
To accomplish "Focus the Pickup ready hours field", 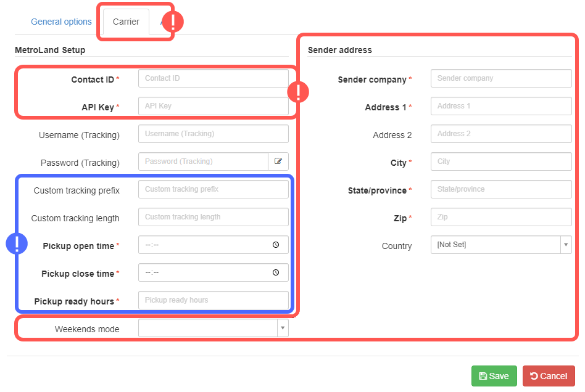I will pos(214,300).
